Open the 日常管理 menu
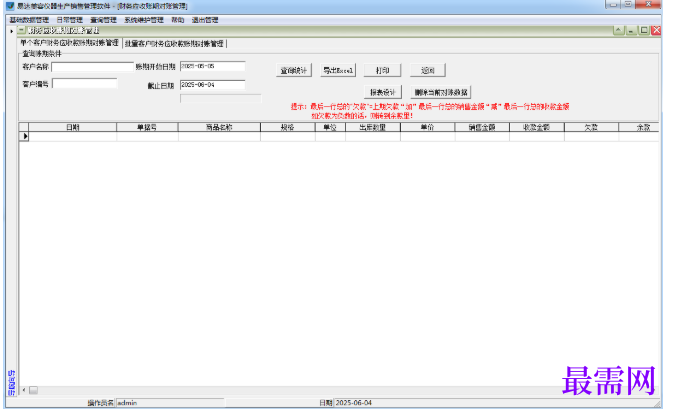674x412 pixels. click(70, 20)
